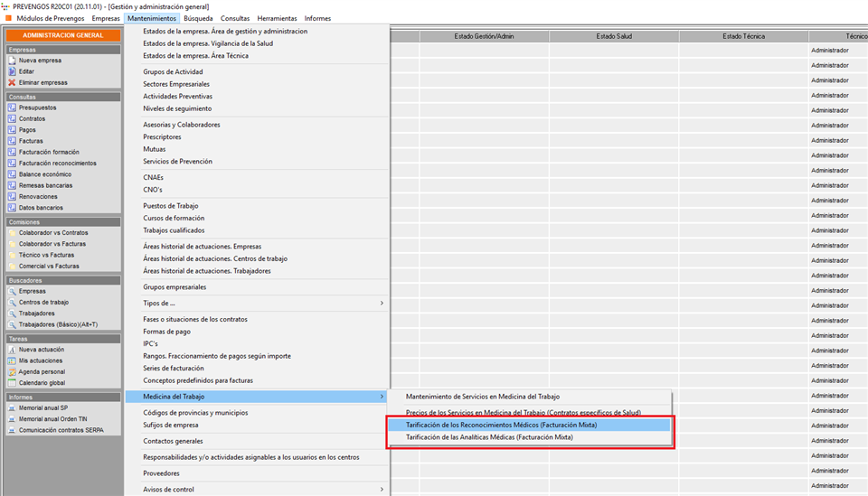Click the Balance económico icon
The image size is (868, 496).
(12, 174)
